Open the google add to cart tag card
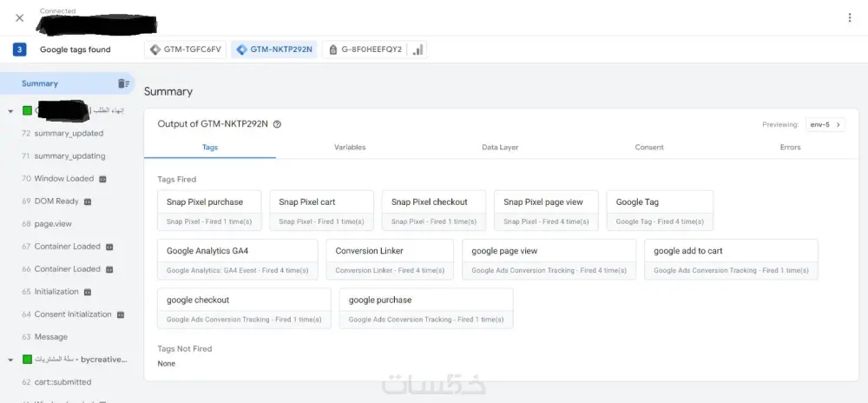 730,259
